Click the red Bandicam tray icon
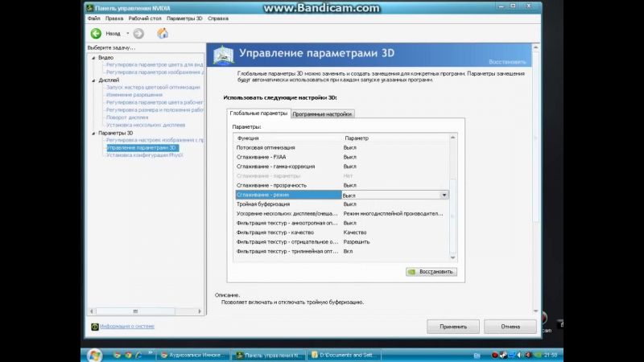The image size is (644, 362). click(x=495, y=355)
